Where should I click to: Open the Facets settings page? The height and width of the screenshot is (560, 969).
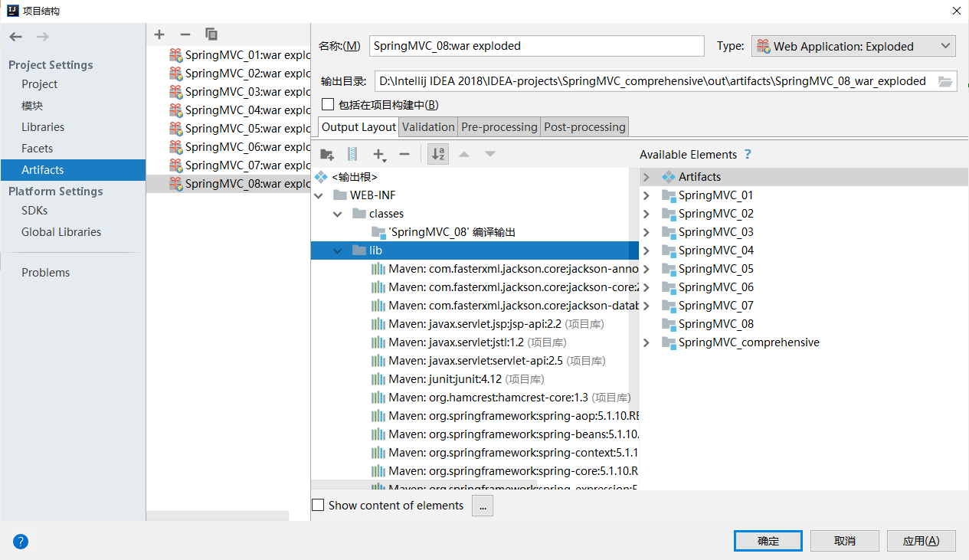click(x=38, y=149)
